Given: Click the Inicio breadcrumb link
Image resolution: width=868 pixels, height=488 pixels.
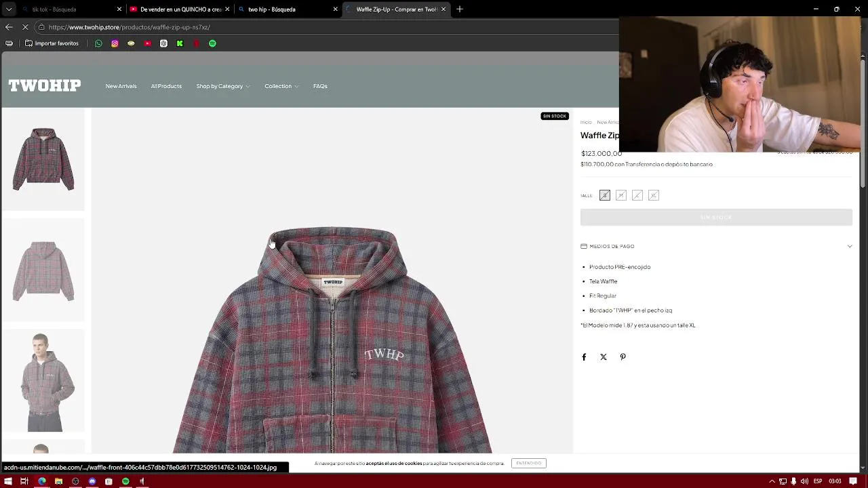Looking at the screenshot, I should pos(586,122).
